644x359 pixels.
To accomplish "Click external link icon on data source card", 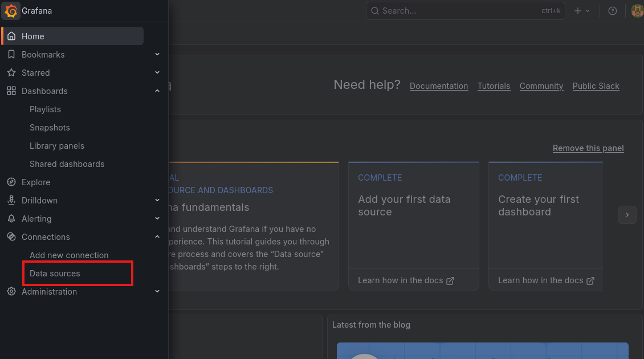I will point(450,281).
